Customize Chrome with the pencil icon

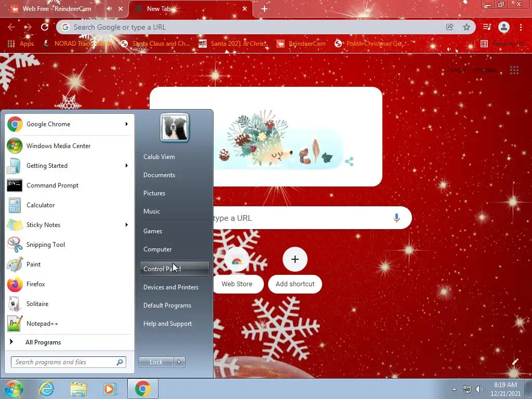(515, 362)
